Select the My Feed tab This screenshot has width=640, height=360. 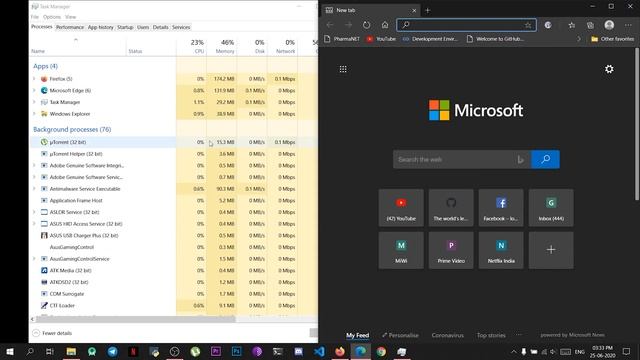tap(358, 335)
